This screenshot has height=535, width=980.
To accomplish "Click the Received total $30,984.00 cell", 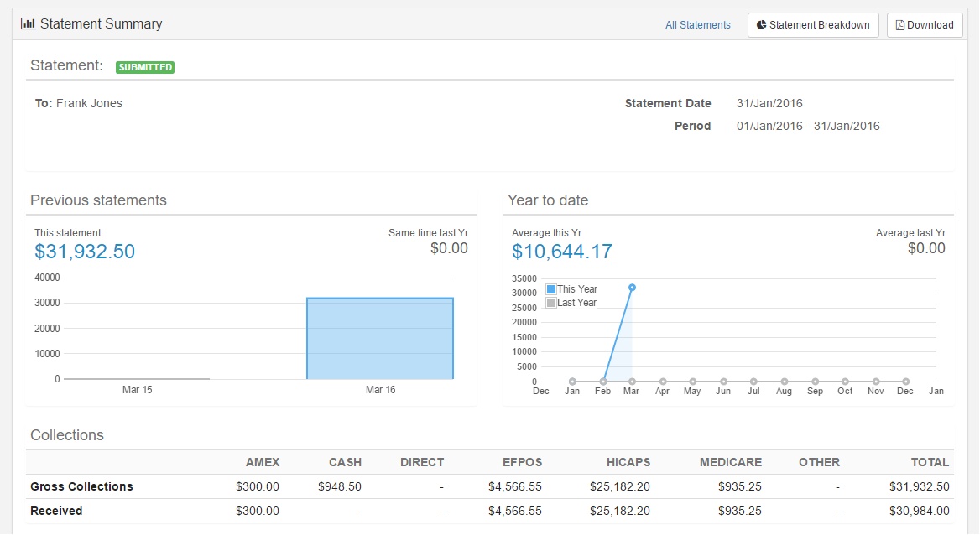I will 919,511.
